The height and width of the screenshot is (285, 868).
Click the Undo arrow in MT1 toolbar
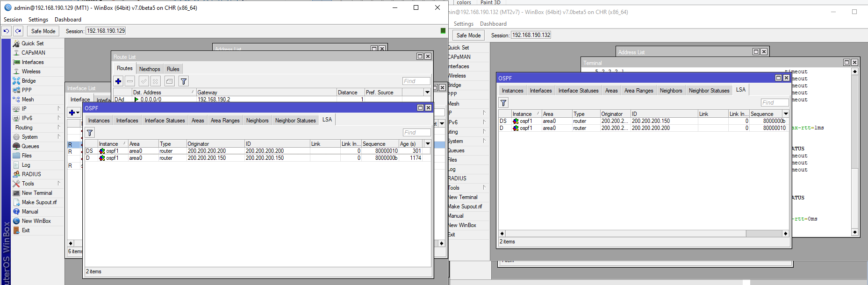point(7,31)
